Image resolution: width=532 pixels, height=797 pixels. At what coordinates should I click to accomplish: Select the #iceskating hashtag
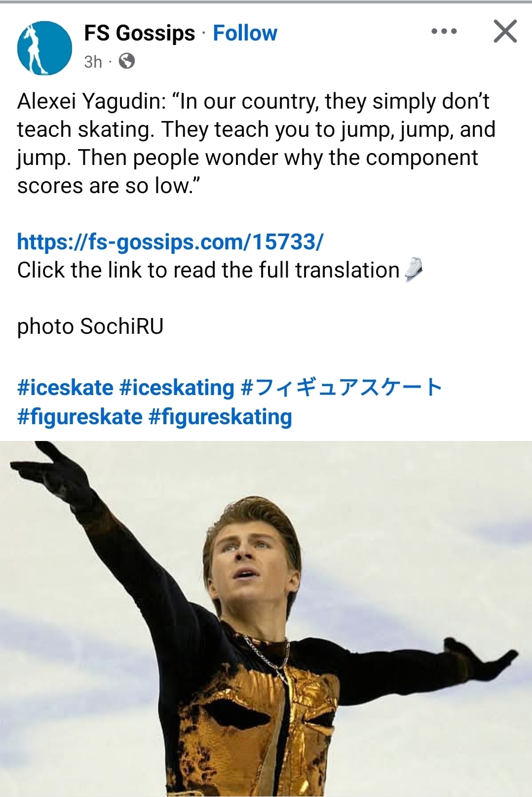pos(177,388)
